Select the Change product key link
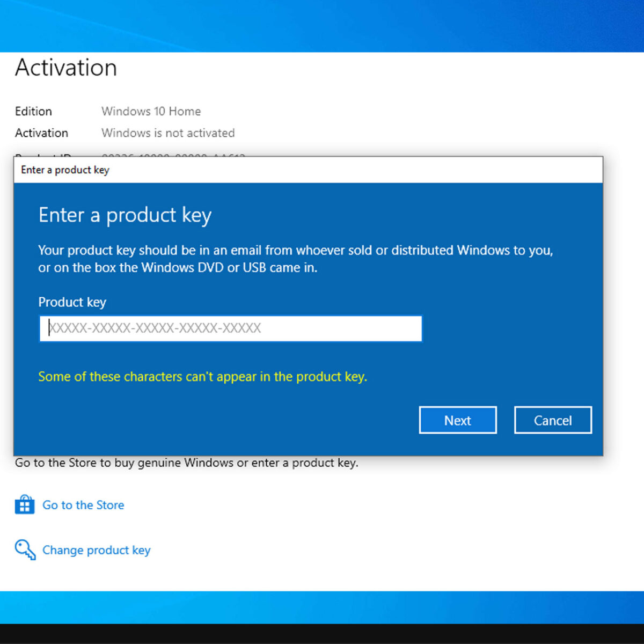Image resolution: width=644 pixels, height=644 pixels. [x=96, y=550]
